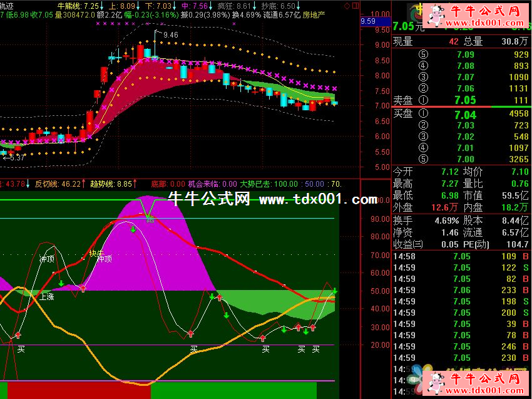The height and width of the screenshot is (399, 532).
Task: Cycle the 收益(三) quarter label
Action: point(408,244)
